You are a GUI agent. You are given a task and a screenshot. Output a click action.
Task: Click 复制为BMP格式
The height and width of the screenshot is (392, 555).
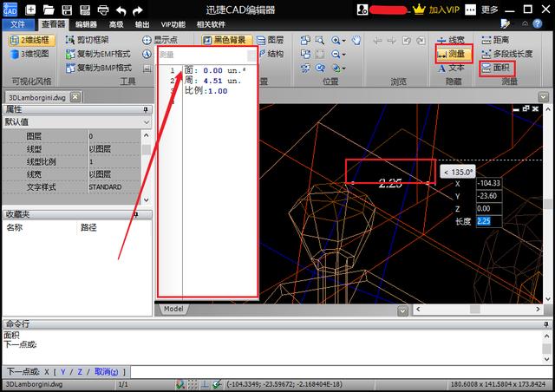pyautogui.click(x=99, y=68)
